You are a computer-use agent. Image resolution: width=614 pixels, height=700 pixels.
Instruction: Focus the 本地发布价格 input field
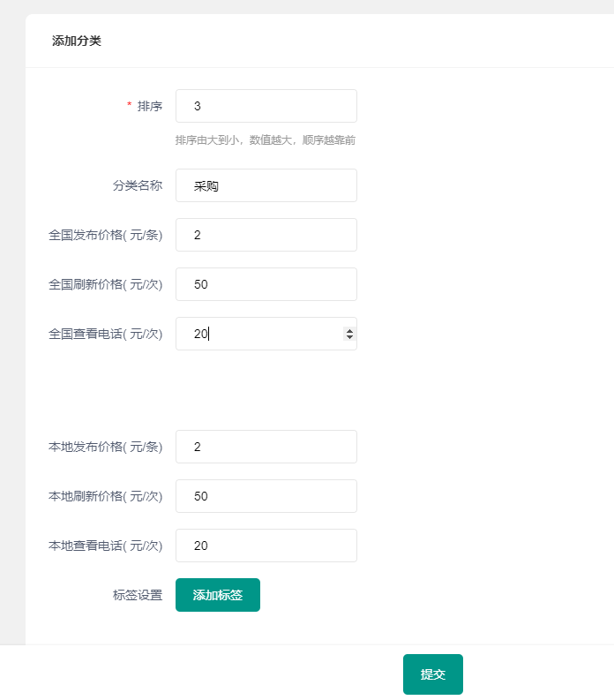pyautogui.click(x=266, y=447)
